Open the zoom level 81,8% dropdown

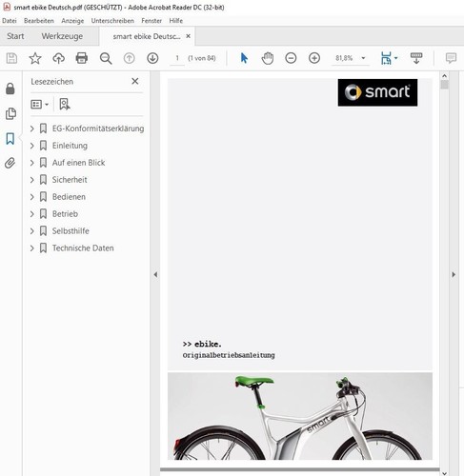tap(363, 58)
